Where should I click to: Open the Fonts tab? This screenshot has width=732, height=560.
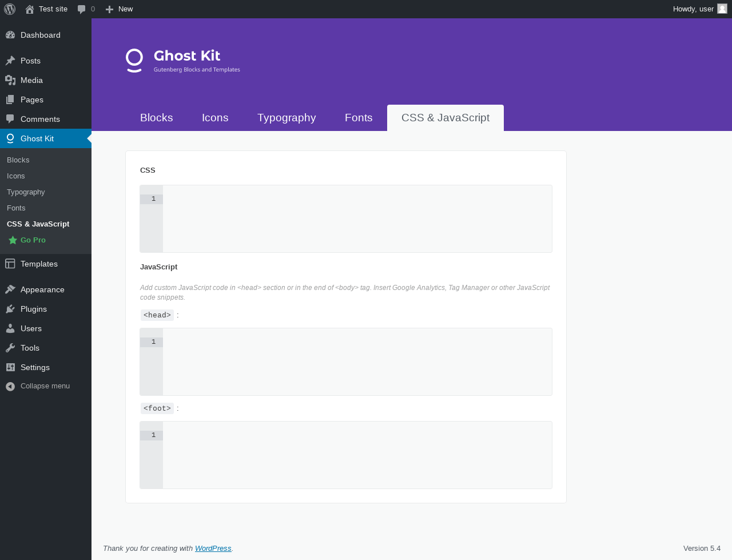click(359, 118)
